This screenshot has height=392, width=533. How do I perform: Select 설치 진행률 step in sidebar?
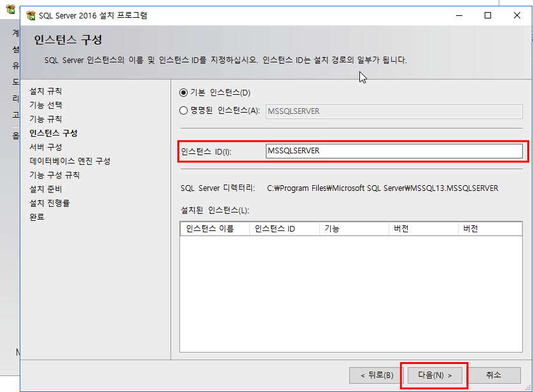49,203
